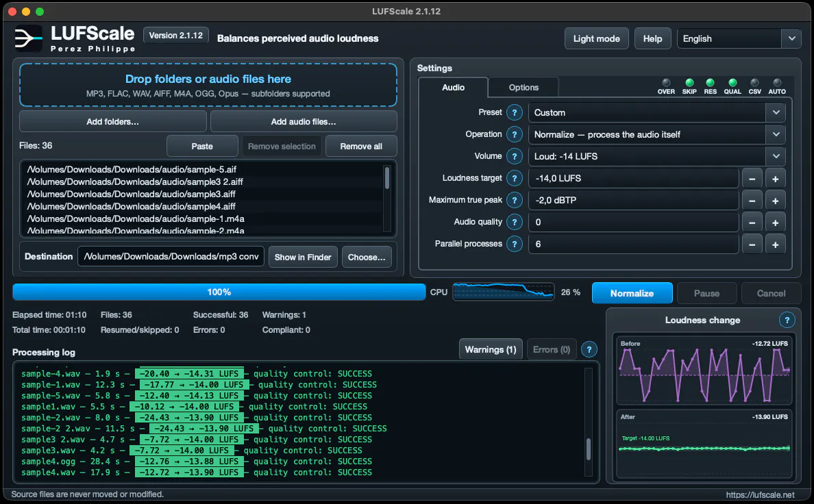Image resolution: width=814 pixels, height=504 pixels.
Task: Open the English language dropdown
Action: pos(739,39)
